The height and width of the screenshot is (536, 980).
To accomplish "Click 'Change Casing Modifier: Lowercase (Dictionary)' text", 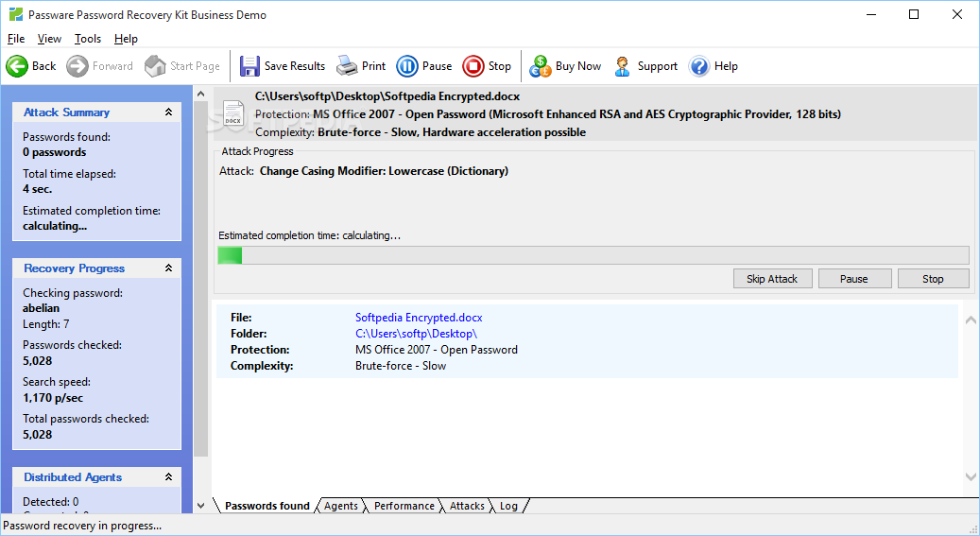I will point(384,171).
